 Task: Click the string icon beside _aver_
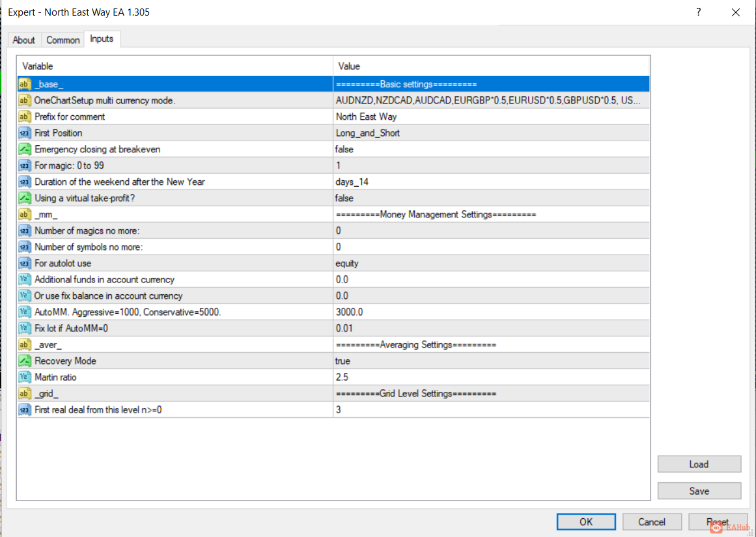pos(25,345)
